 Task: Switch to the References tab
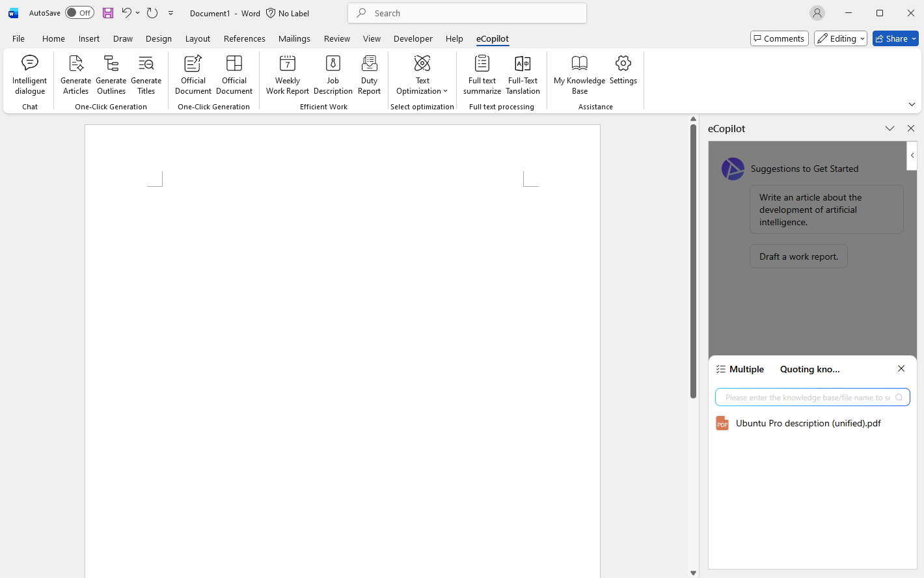244,38
